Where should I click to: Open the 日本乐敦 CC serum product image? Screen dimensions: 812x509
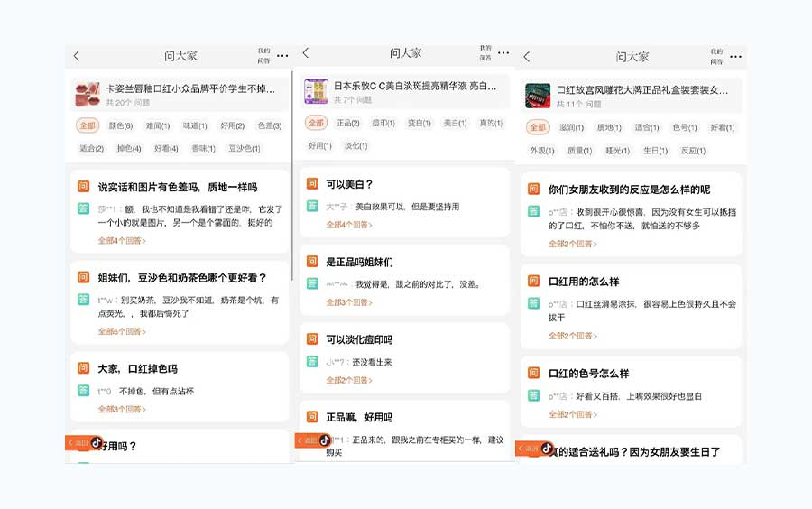[316, 92]
